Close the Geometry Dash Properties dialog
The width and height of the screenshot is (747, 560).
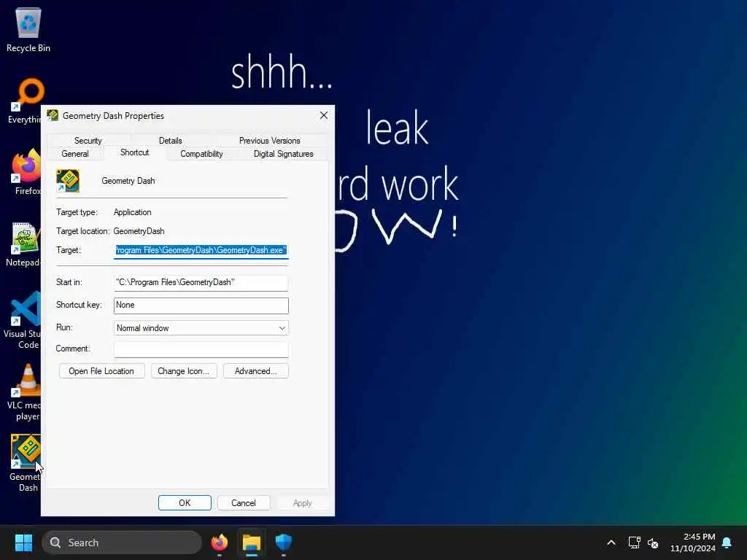click(323, 115)
